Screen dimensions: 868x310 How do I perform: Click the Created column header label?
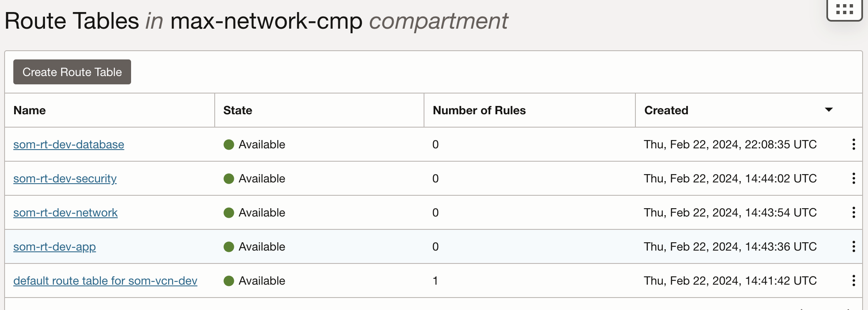(666, 111)
